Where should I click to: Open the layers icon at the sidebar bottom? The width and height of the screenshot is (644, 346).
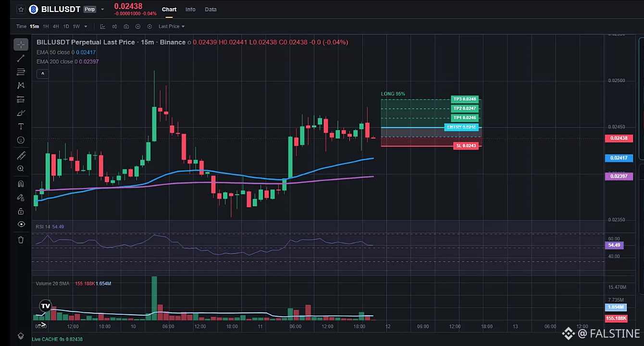(x=21, y=336)
